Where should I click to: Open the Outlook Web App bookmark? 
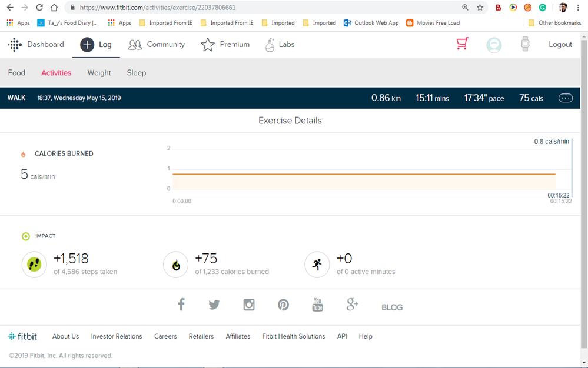click(371, 23)
